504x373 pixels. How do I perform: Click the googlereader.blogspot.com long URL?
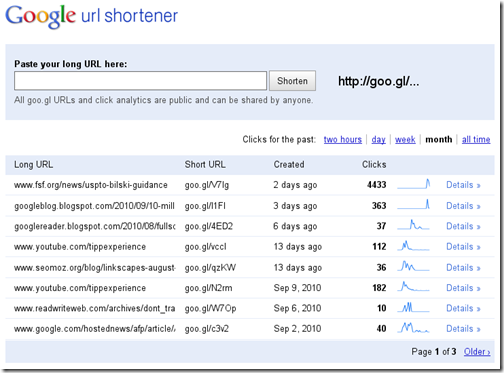pyautogui.click(x=95, y=226)
